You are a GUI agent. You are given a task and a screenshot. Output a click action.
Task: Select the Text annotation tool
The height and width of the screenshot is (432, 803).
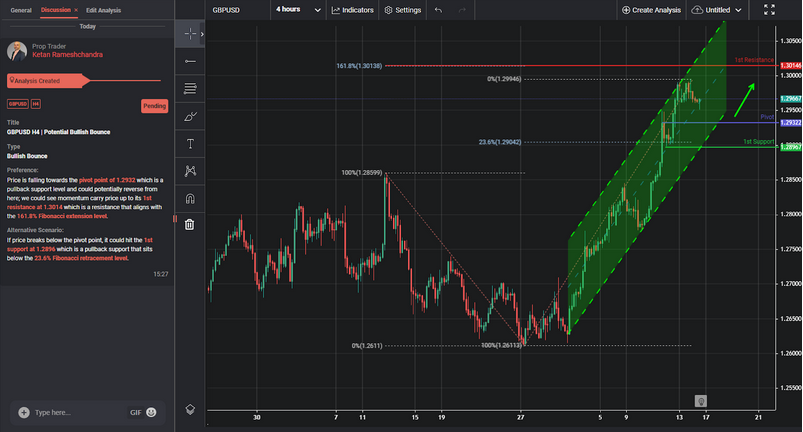pyautogui.click(x=190, y=144)
